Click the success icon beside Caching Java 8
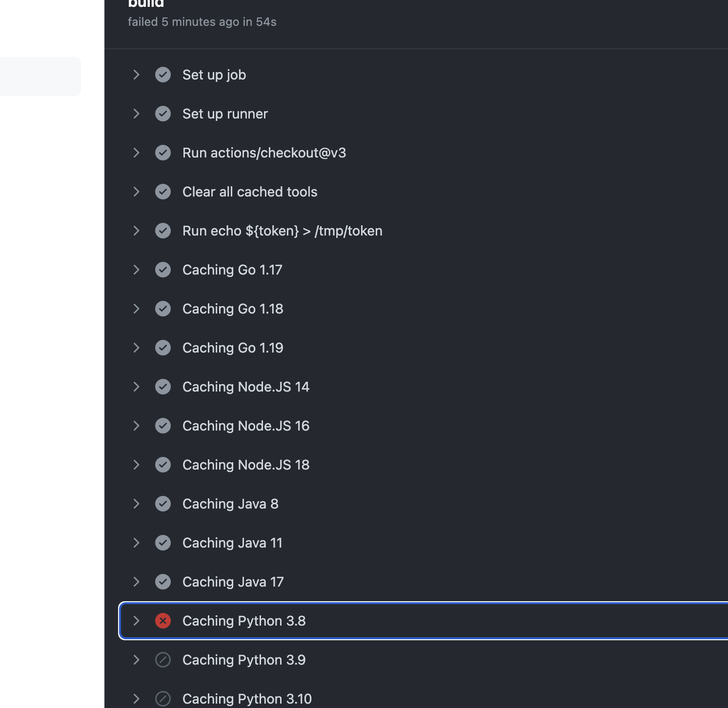 (x=163, y=504)
